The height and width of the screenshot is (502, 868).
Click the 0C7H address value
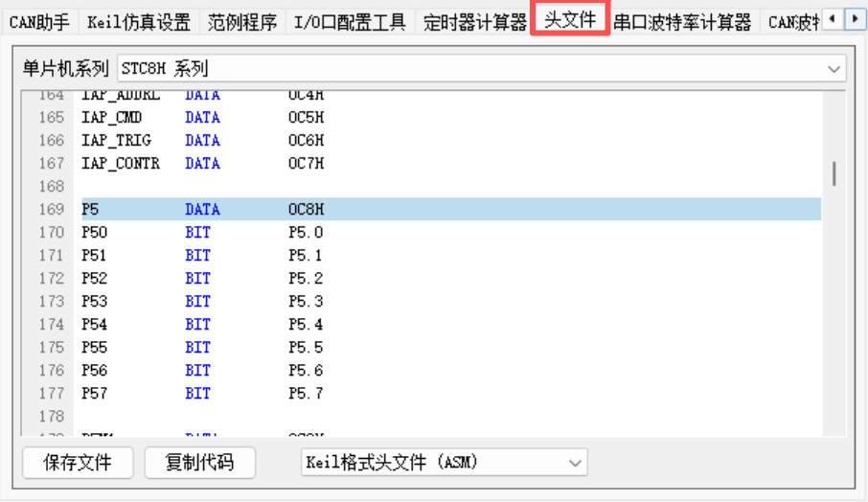pos(307,163)
